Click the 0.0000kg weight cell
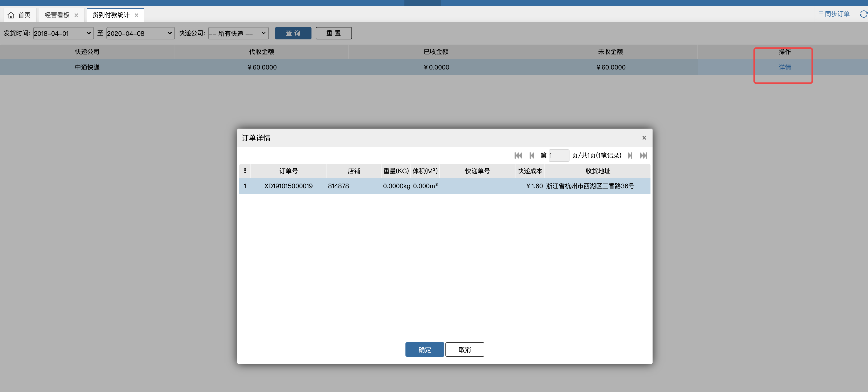The image size is (868, 392). click(396, 186)
